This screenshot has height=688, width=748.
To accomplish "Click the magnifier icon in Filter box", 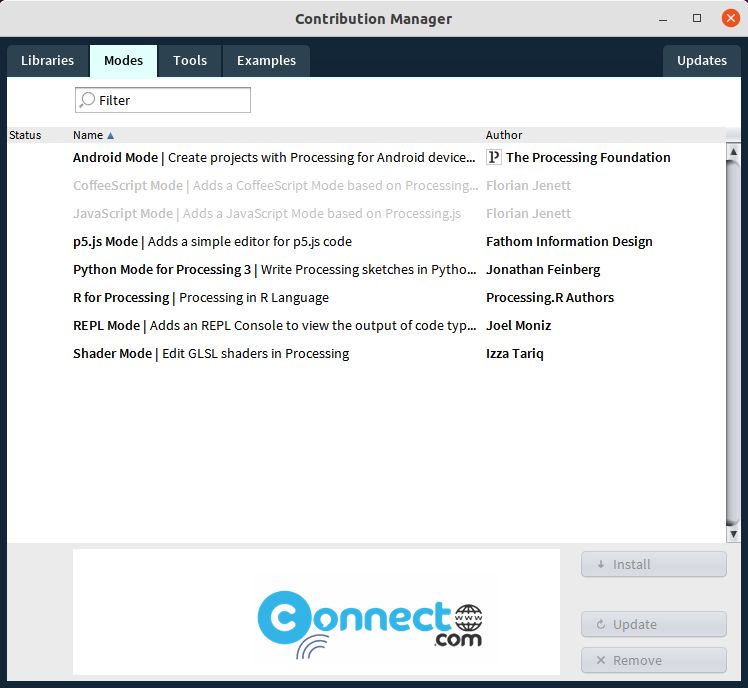I will click(87, 100).
